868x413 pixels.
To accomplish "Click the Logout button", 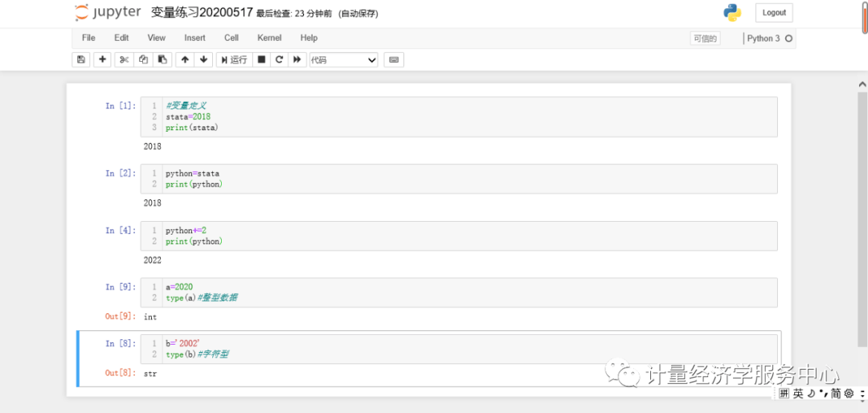I will [774, 13].
